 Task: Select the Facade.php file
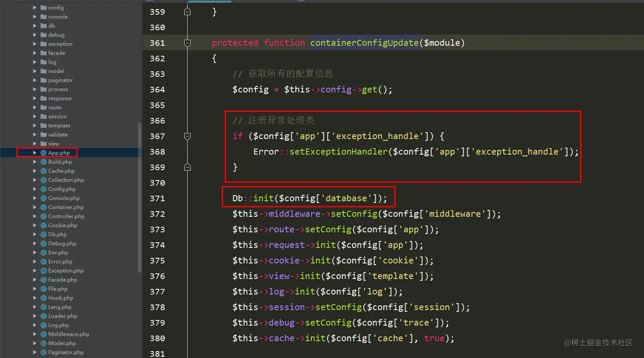[x=63, y=280]
